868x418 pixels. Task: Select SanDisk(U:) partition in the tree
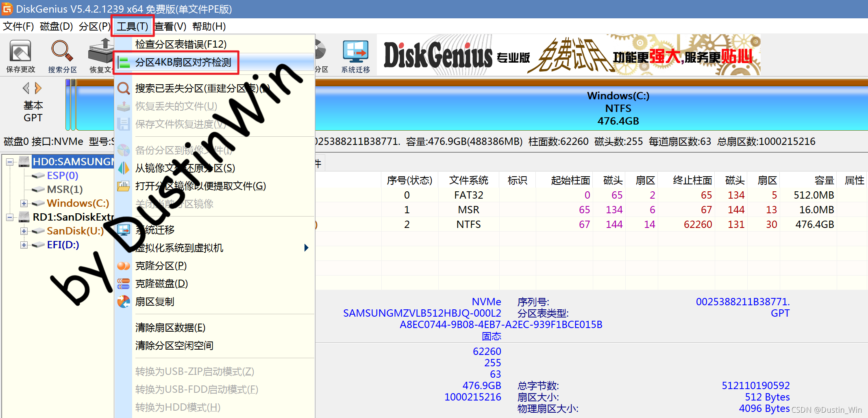(76, 231)
